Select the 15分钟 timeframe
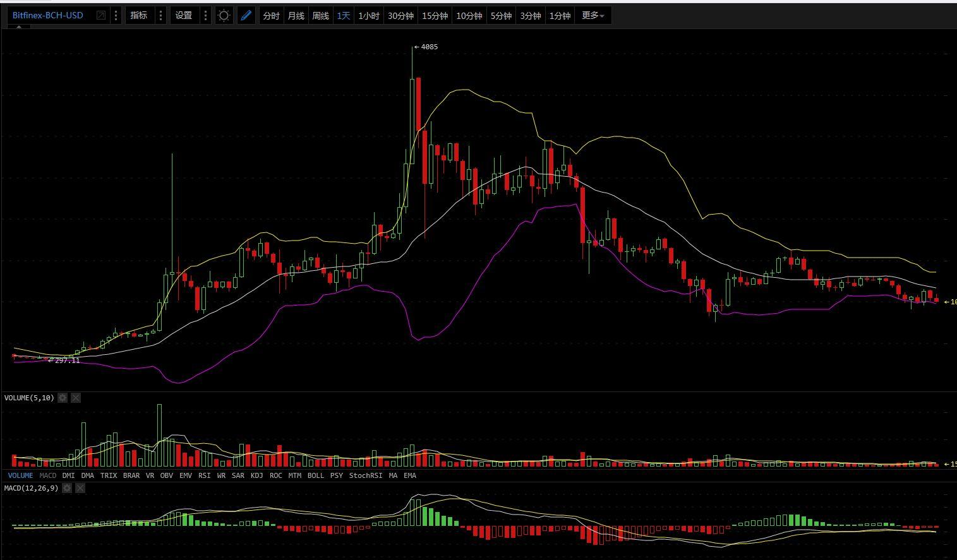Viewport: 957px width, 560px height. (x=435, y=16)
